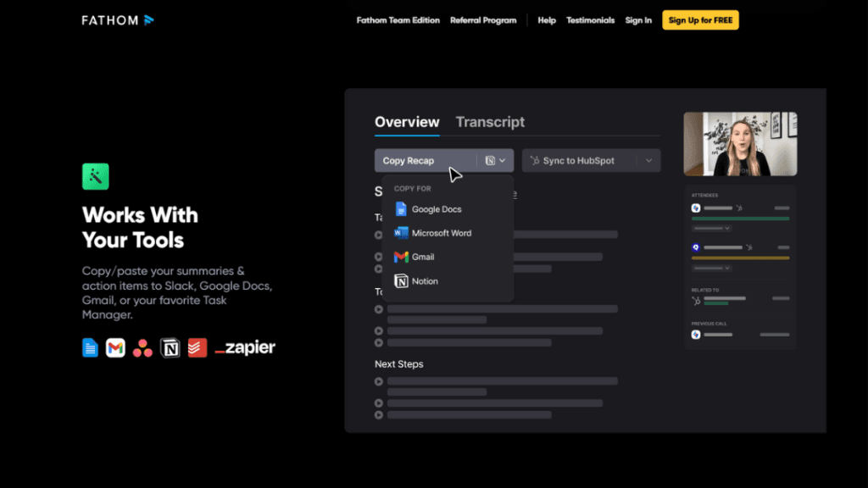Screen dimensions: 868x488
Task: Expand the second attendee's dropdown chevron
Action: point(726,268)
